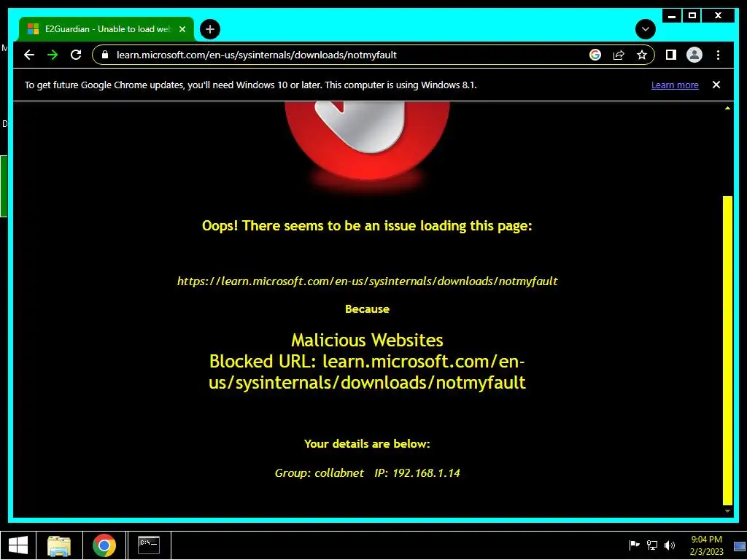Viewport: 747px width, 560px height.
Task: Click the italic blocked https URL text
Action: [368, 281]
